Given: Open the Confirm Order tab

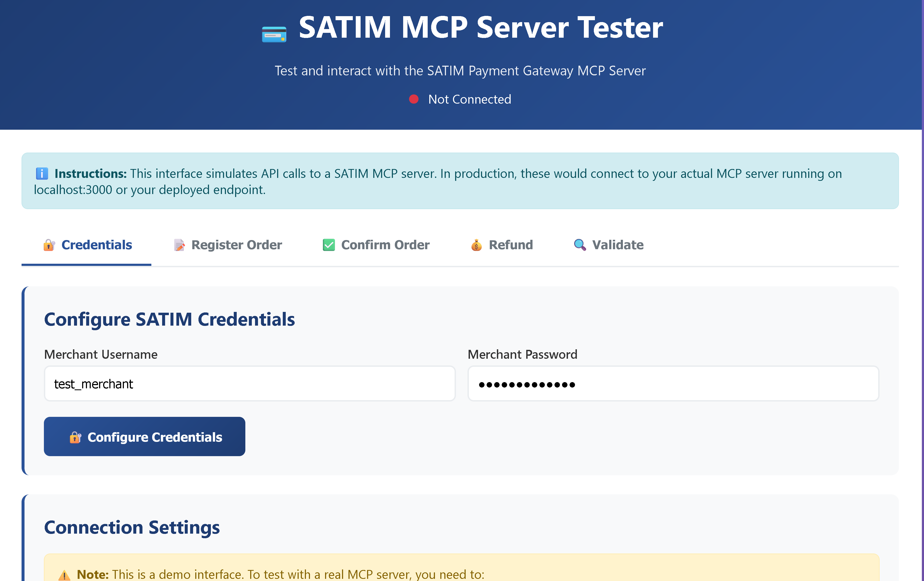Looking at the screenshot, I should 385,245.
